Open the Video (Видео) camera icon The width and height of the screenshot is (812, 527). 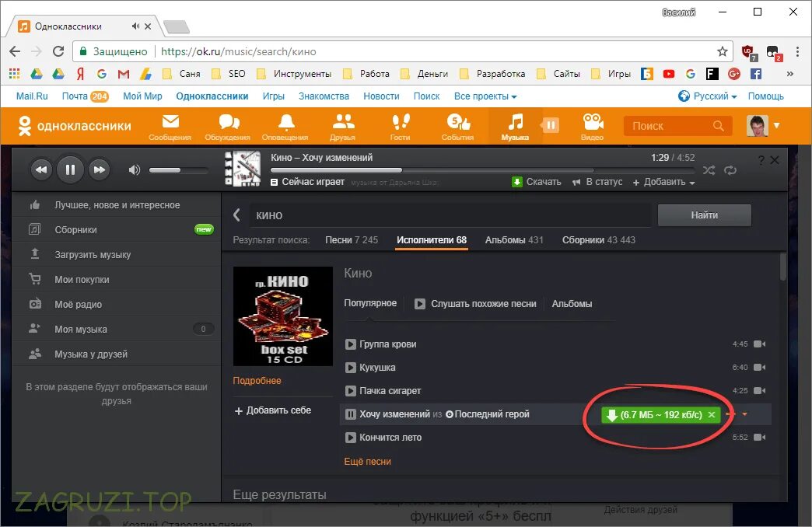point(593,127)
